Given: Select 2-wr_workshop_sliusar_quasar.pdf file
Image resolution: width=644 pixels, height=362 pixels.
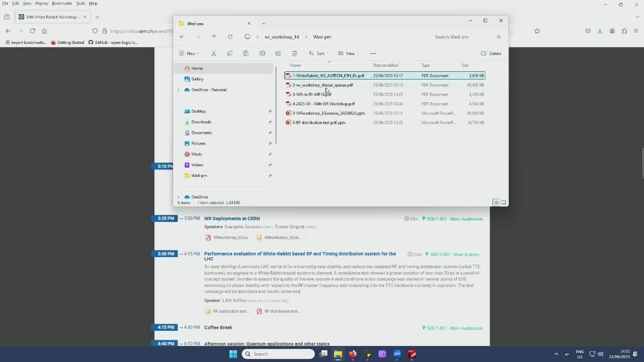Looking at the screenshot, I should click(x=385, y=85).
